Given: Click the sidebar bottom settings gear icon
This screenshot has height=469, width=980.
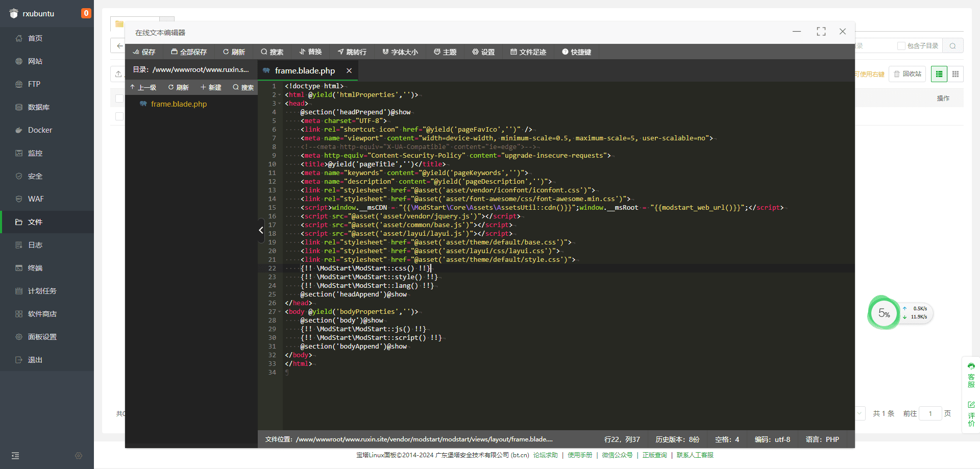Looking at the screenshot, I should [x=79, y=456].
